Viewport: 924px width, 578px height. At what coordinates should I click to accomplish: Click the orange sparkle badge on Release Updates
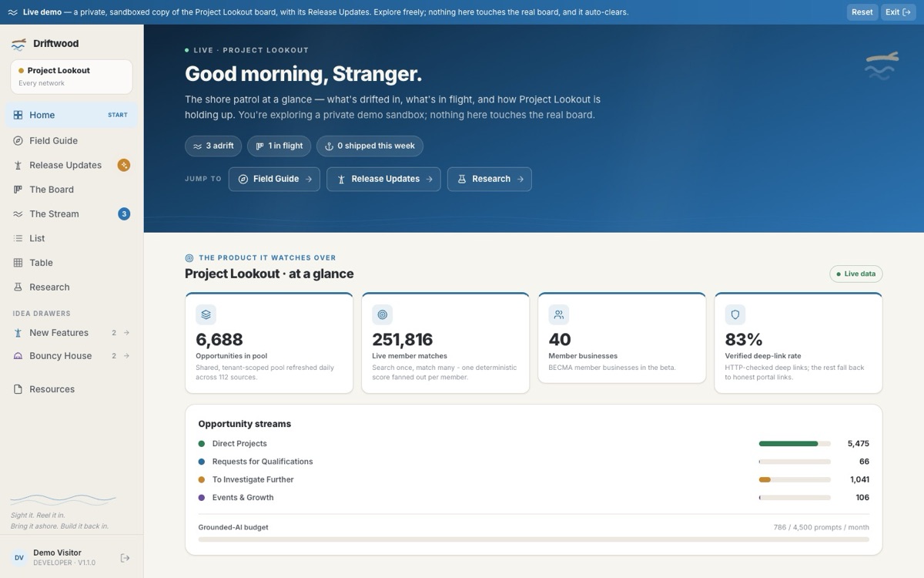(x=123, y=165)
